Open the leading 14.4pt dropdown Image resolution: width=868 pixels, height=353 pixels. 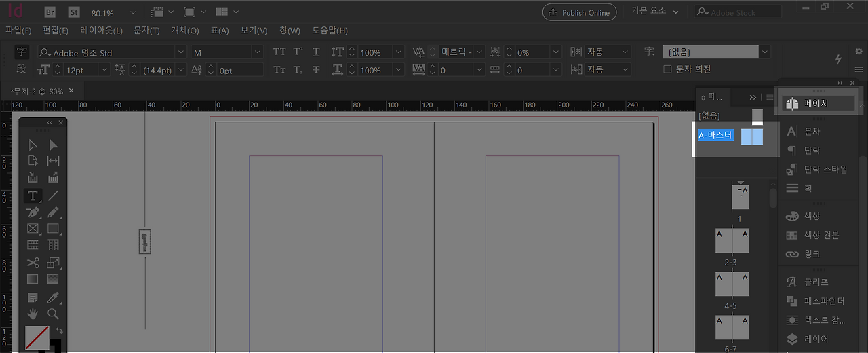(180, 70)
